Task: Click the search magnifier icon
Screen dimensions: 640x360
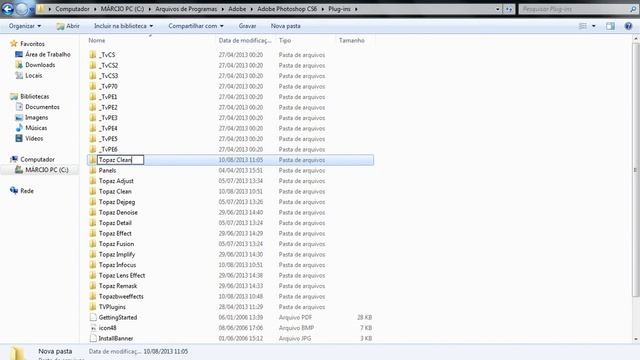Action: point(633,9)
